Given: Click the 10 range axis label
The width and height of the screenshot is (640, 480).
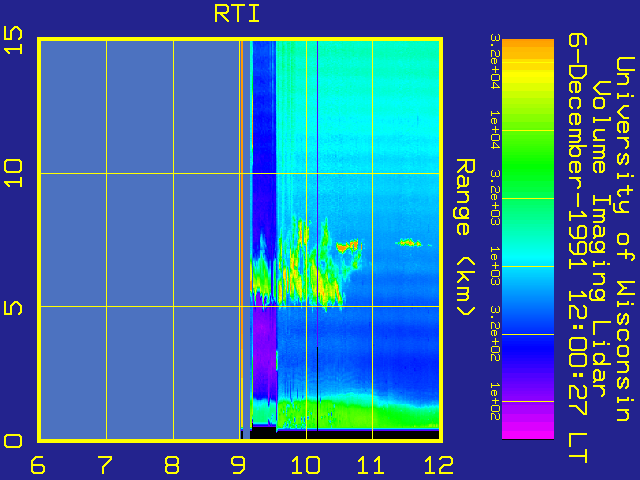Looking at the screenshot, I should 13,173.
